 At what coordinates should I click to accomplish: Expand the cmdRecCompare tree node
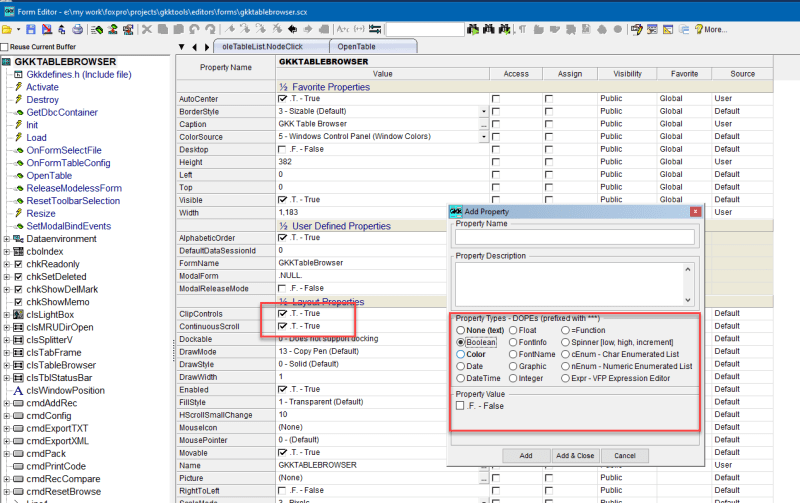point(7,479)
